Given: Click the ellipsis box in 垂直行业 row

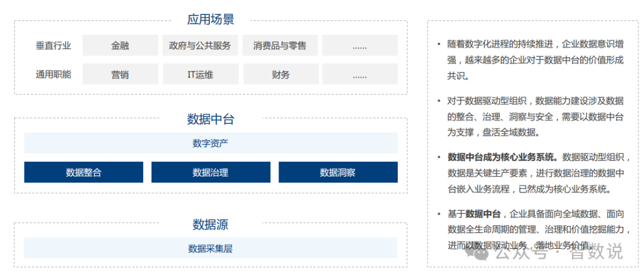Looking at the screenshot, I should coord(360,45).
